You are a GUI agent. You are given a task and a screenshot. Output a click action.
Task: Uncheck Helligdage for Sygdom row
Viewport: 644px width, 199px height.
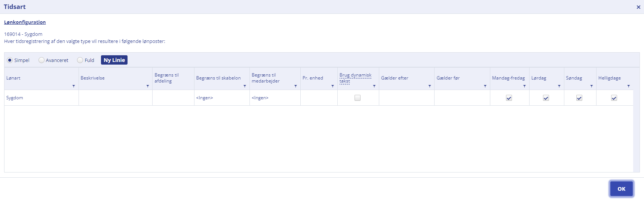coord(614,98)
